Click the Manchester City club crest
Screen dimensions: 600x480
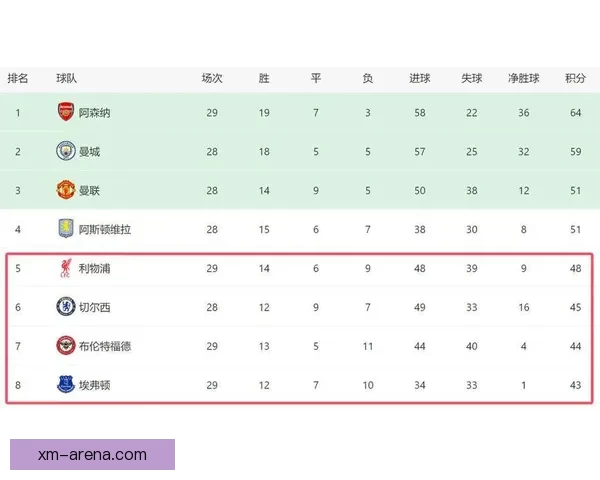tap(65, 151)
